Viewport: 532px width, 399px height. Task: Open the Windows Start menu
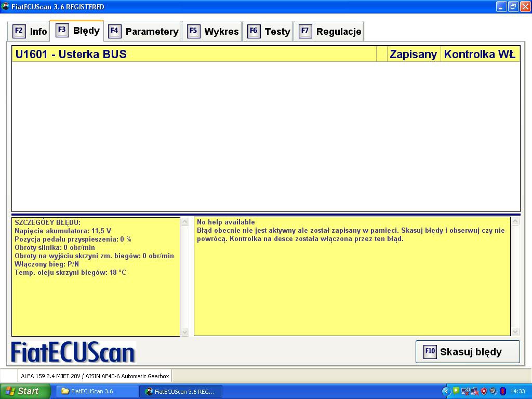(25, 391)
